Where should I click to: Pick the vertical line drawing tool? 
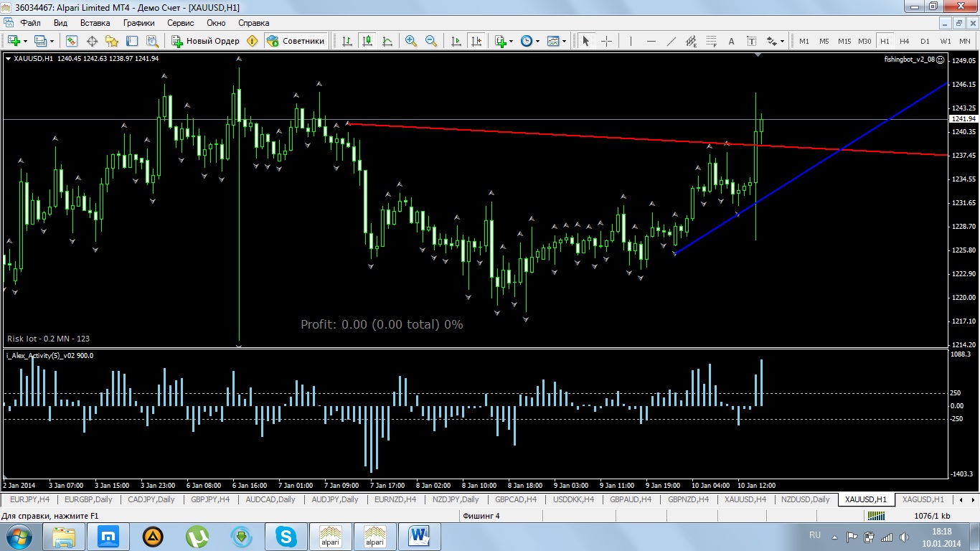(631, 41)
